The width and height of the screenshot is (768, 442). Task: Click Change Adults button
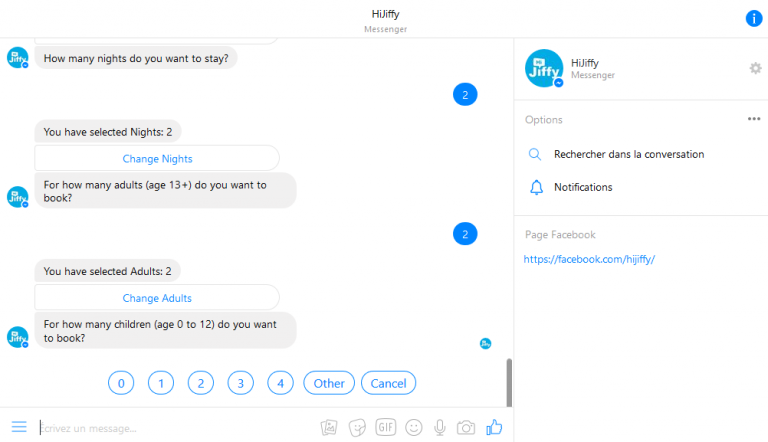point(157,298)
